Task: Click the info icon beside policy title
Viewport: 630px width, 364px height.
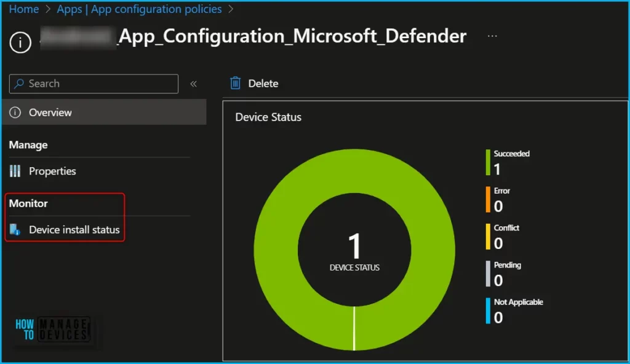Action: 20,42
